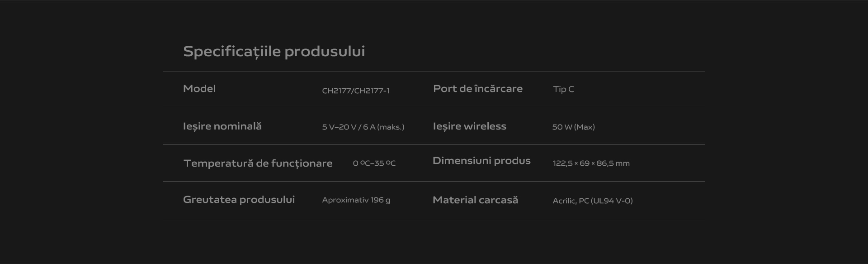Click the word produsului in the title
The height and width of the screenshot is (264, 868).
(325, 52)
